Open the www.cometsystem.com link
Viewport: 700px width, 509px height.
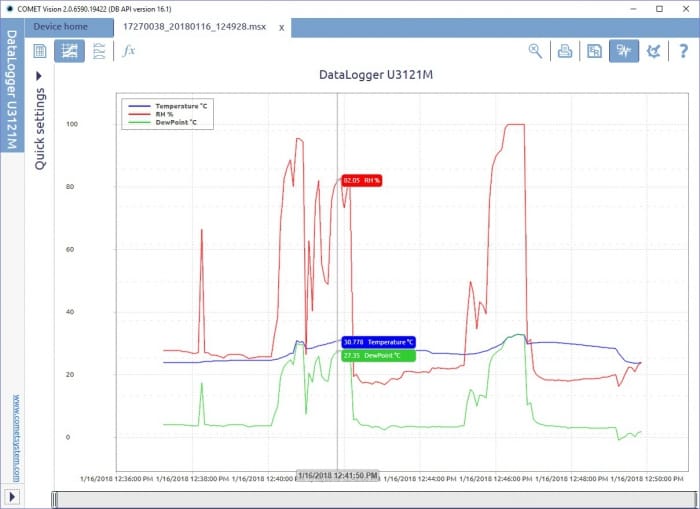(15, 436)
